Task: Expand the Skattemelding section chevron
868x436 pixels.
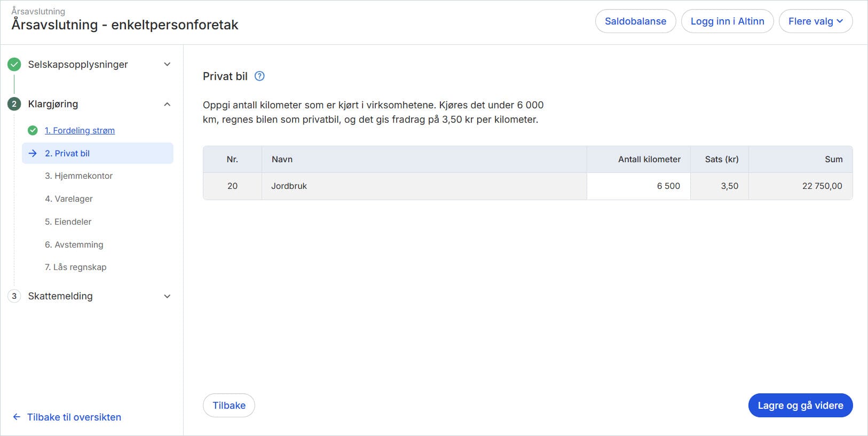Action: pyautogui.click(x=167, y=296)
